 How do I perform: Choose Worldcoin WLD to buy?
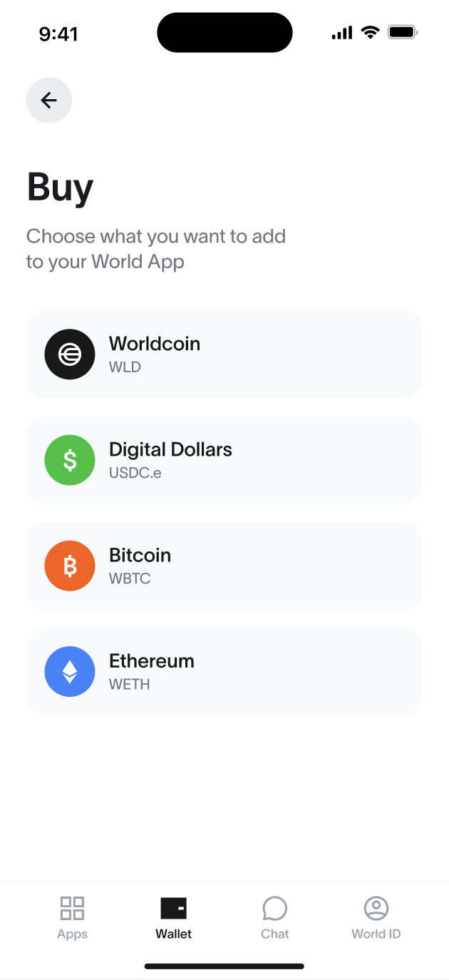[x=224, y=354]
